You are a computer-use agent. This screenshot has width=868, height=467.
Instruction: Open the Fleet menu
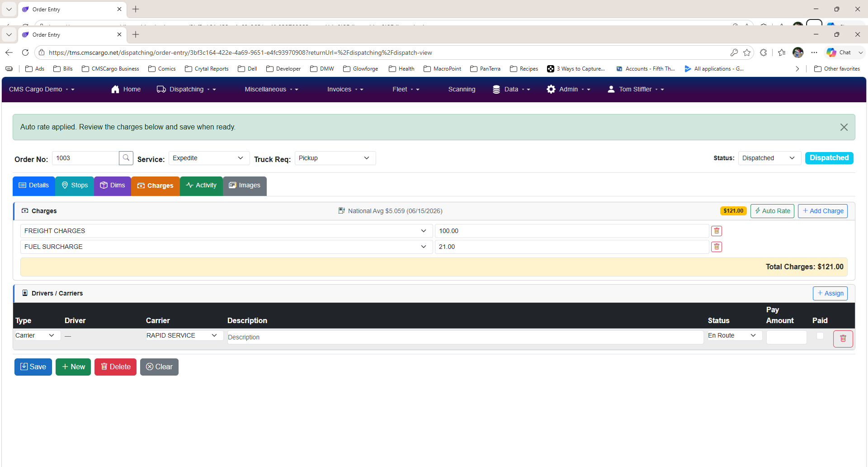[x=406, y=89]
